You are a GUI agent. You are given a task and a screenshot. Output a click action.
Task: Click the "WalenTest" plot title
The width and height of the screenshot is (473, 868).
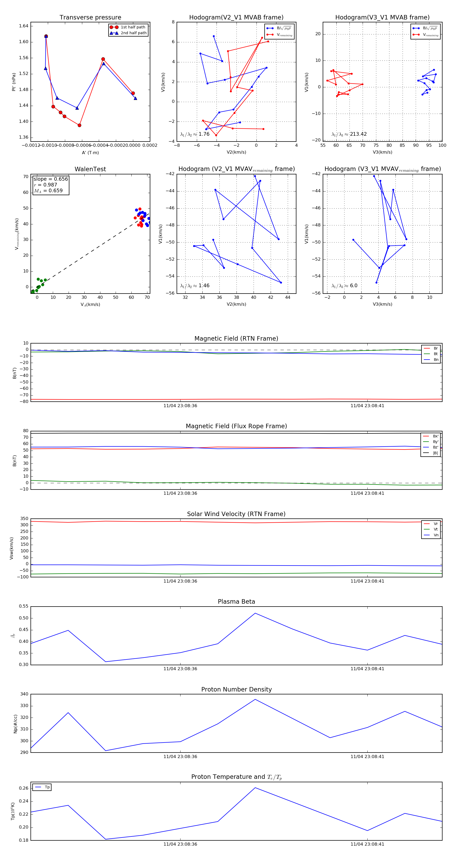pyautogui.click(x=90, y=169)
